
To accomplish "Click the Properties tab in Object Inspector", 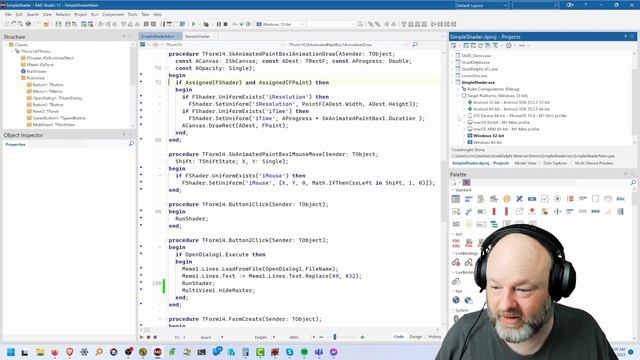I will click(16, 144).
